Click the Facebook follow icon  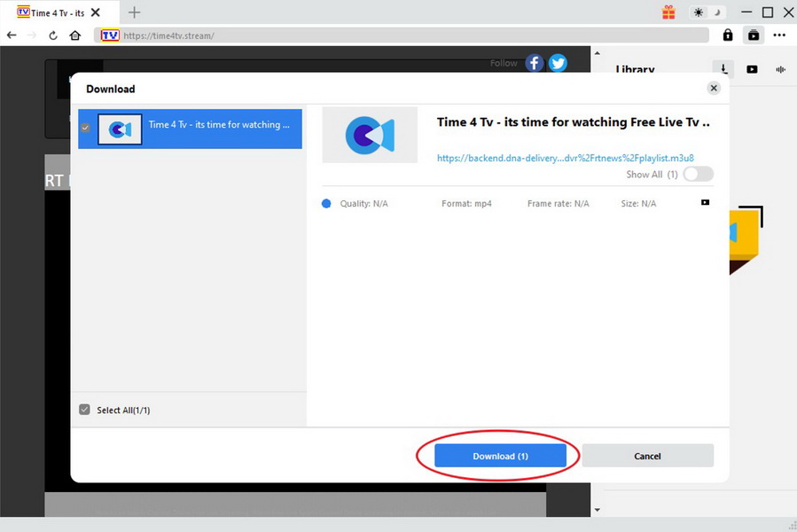pos(534,63)
